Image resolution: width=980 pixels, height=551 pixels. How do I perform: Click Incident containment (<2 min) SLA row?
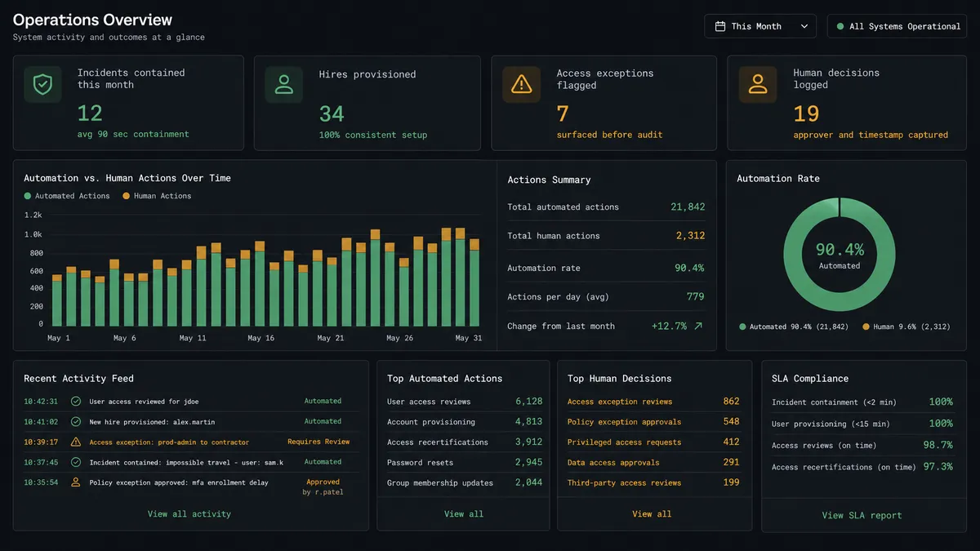tap(862, 402)
